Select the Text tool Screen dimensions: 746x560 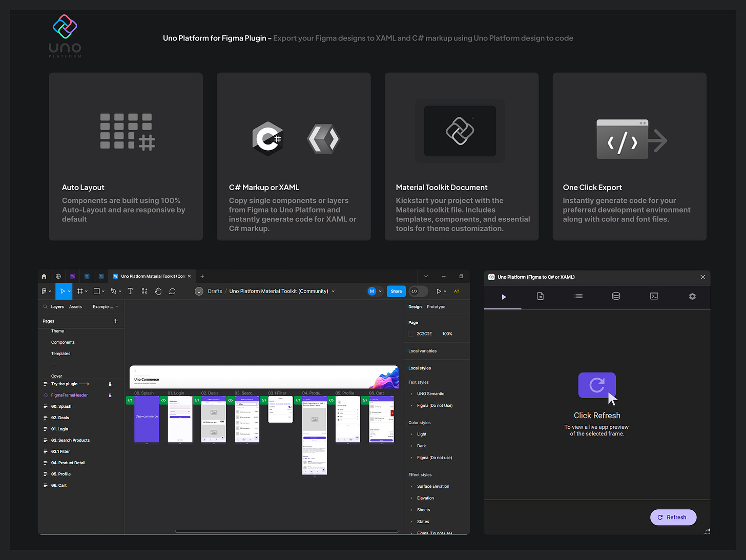(x=130, y=291)
